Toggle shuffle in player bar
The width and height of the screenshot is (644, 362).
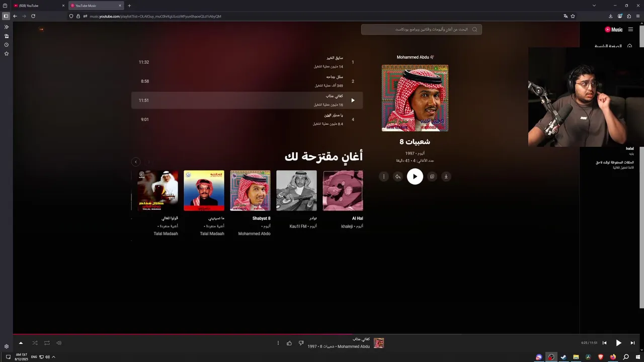tap(35, 343)
